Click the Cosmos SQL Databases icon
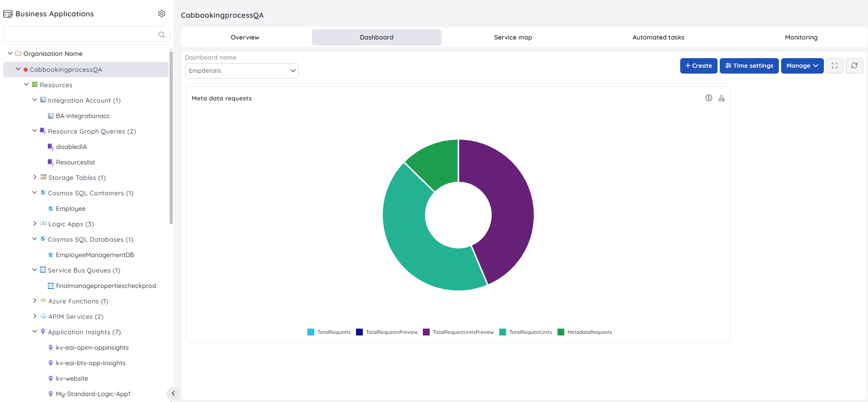 [x=43, y=239]
